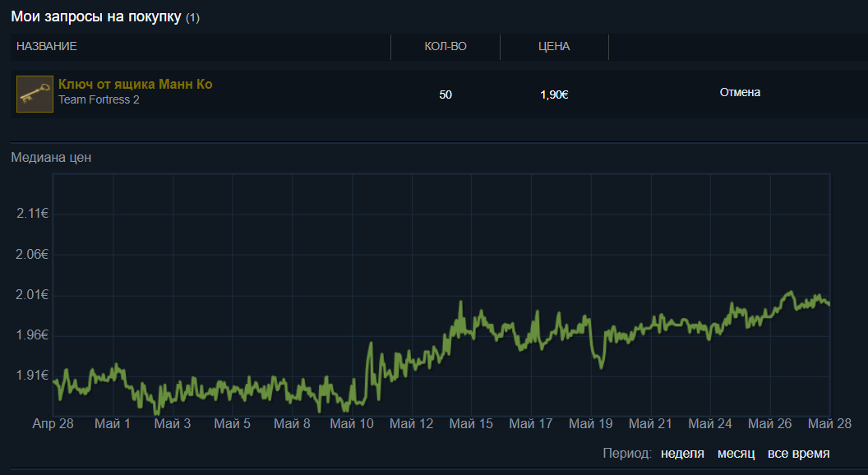Set chart period to 'все время'

coord(798,454)
